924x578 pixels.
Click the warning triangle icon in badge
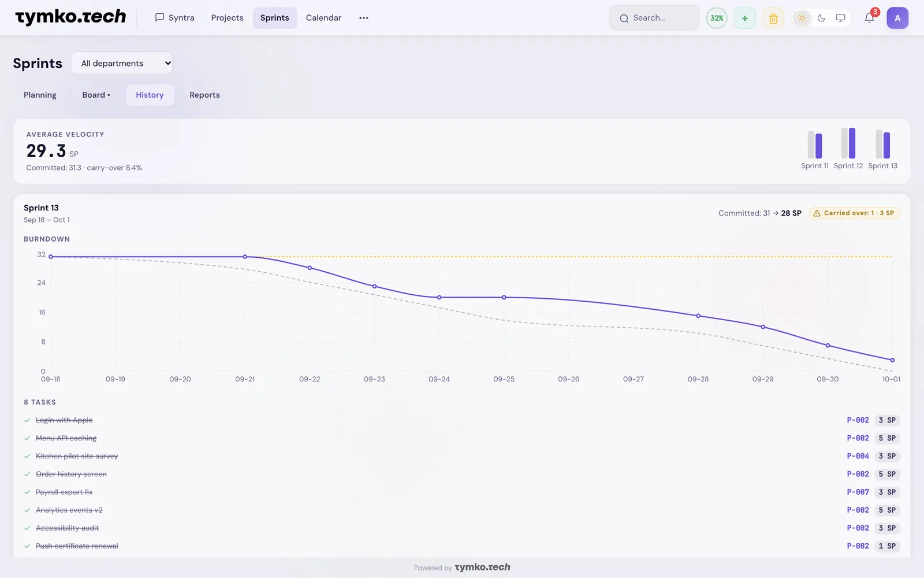click(817, 213)
